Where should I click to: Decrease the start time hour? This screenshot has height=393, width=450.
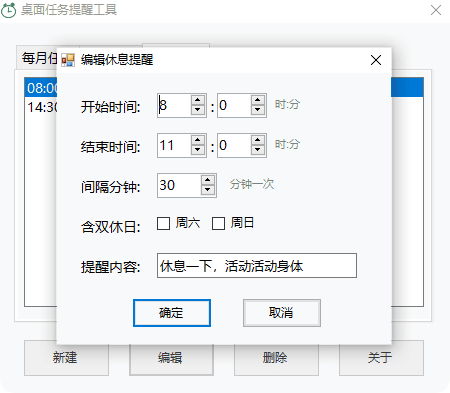198,110
